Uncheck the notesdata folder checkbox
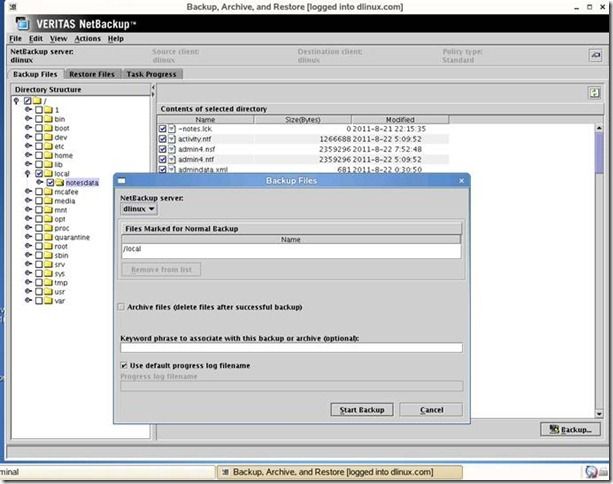 [50, 183]
